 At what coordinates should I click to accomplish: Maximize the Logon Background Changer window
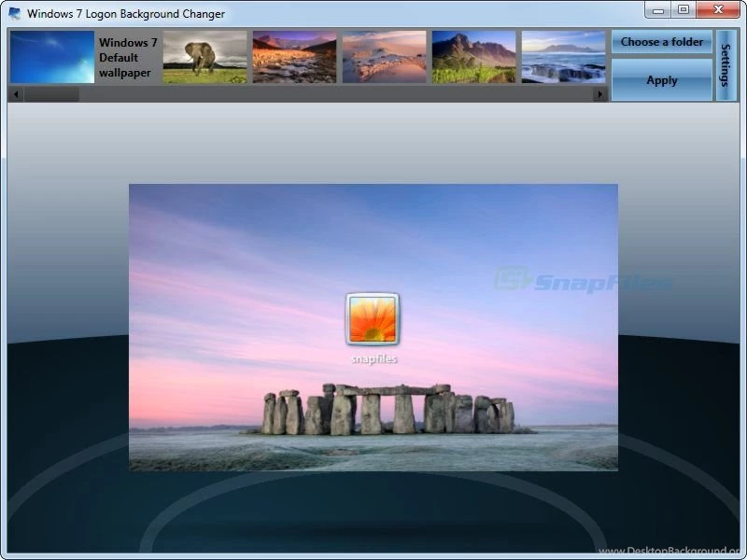(x=684, y=10)
